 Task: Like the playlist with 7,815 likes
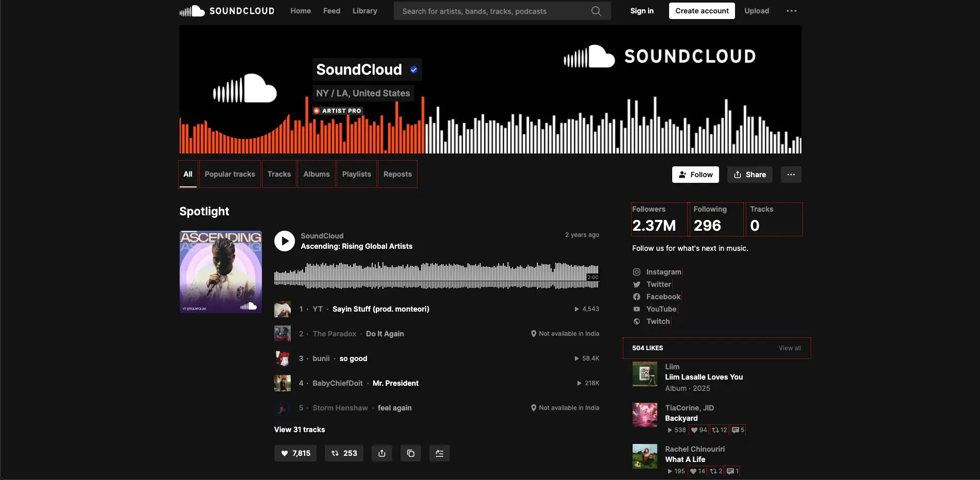(295, 453)
